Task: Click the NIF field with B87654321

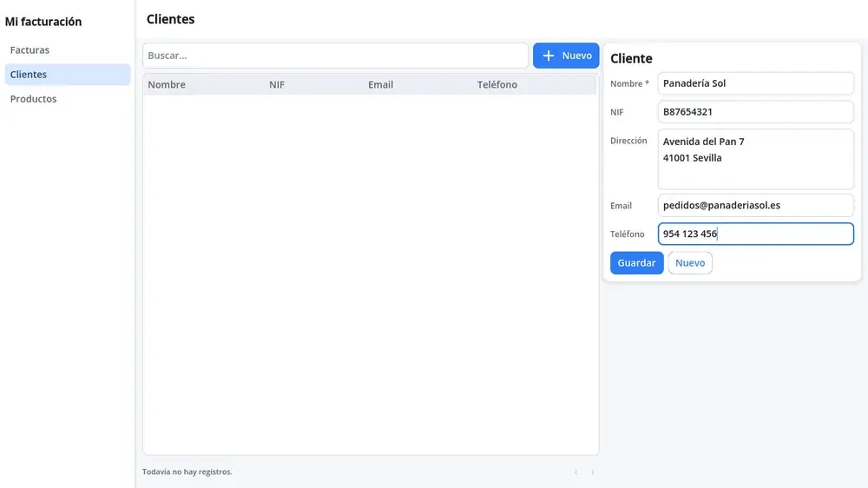Action: (756, 112)
